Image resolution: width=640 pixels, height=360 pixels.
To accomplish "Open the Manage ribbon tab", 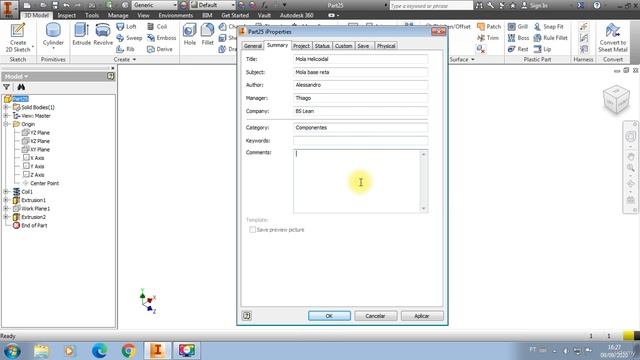I will pyautogui.click(x=118, y=15).
